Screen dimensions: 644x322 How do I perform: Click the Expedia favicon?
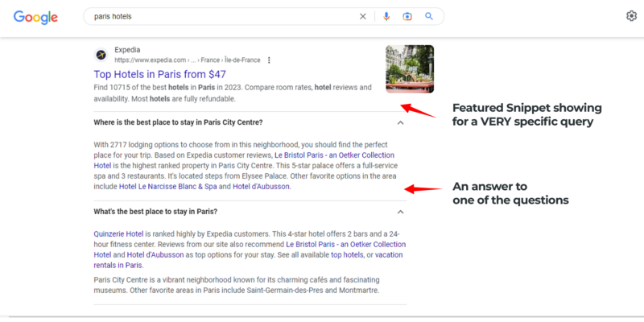click(101, 55)
